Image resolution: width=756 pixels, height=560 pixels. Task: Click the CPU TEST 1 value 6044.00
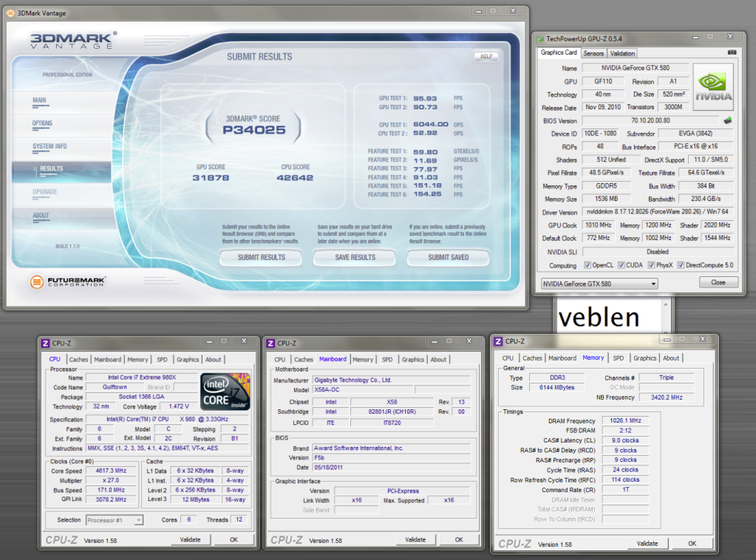point(431,124)
